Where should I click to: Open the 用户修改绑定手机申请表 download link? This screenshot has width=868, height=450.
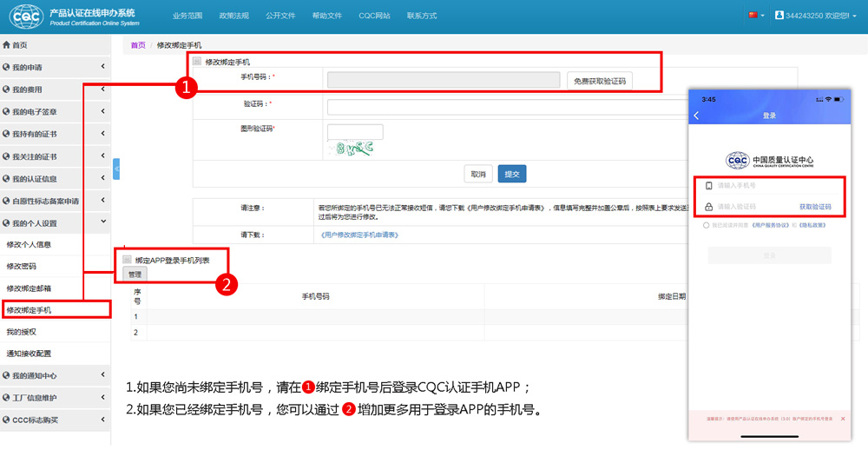tap(360, 235)
